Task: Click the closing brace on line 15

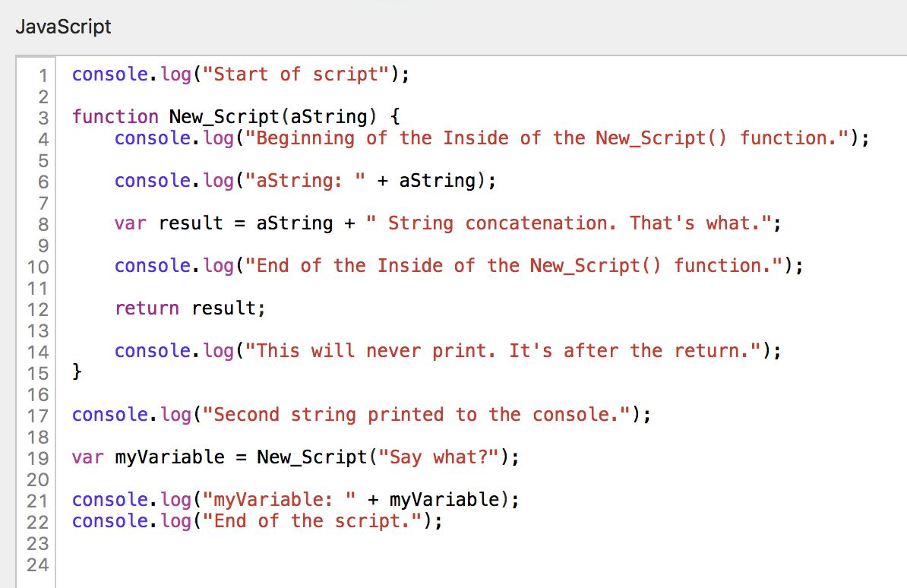Action: tap(77, 372)
